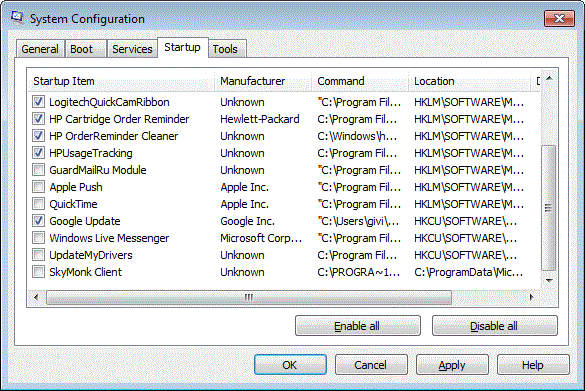
Task: Click the Apply button
Action: (452, 365)
